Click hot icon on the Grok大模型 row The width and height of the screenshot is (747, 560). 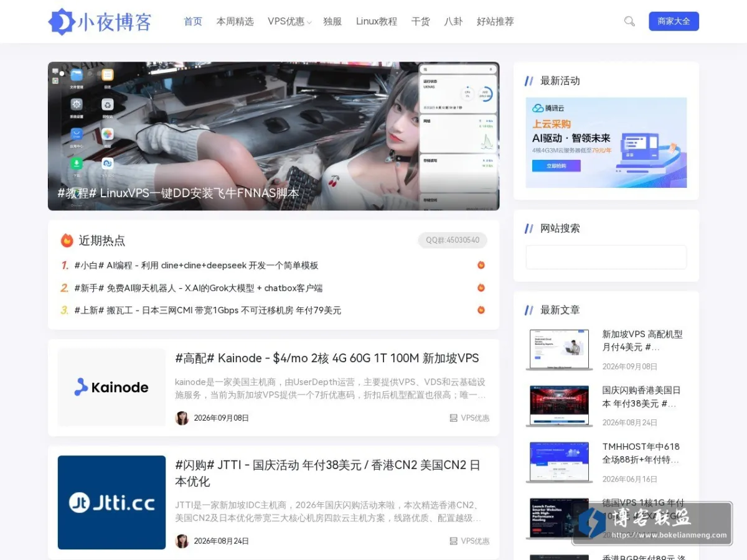[x=481, y=287]
